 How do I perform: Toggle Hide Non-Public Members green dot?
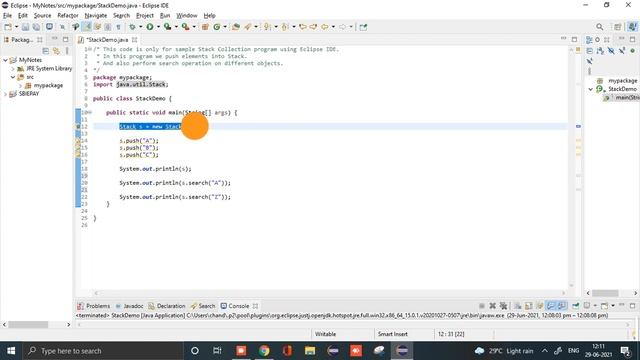pos(633,51)
